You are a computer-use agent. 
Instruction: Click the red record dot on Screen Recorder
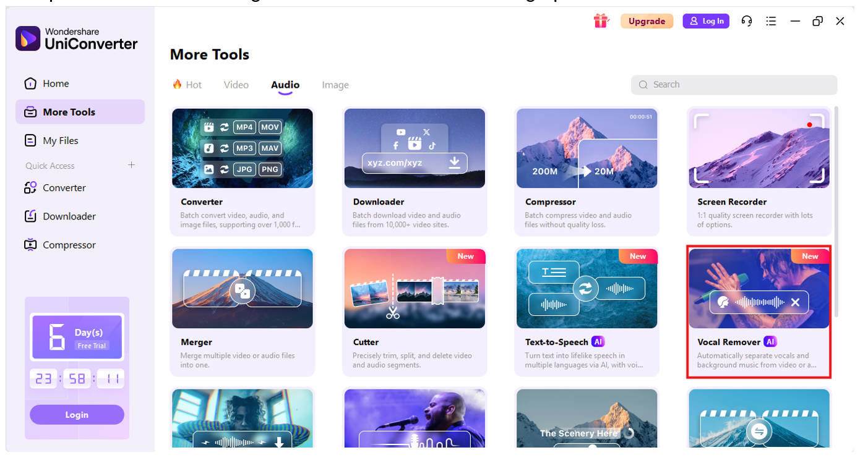tap(809, 125)
